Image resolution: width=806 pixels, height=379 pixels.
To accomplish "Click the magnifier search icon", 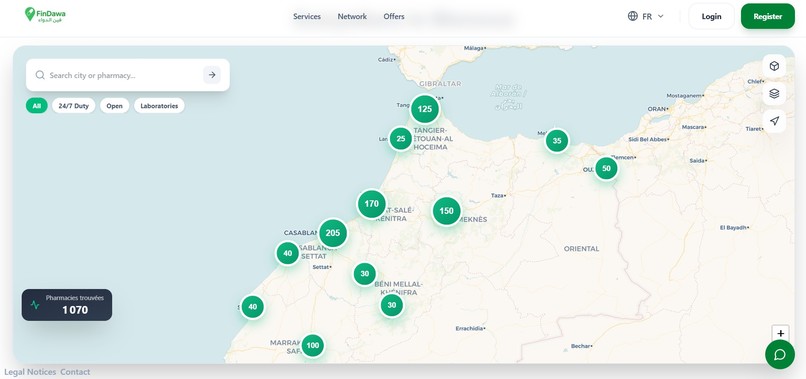I will click(x=40, y=75).
